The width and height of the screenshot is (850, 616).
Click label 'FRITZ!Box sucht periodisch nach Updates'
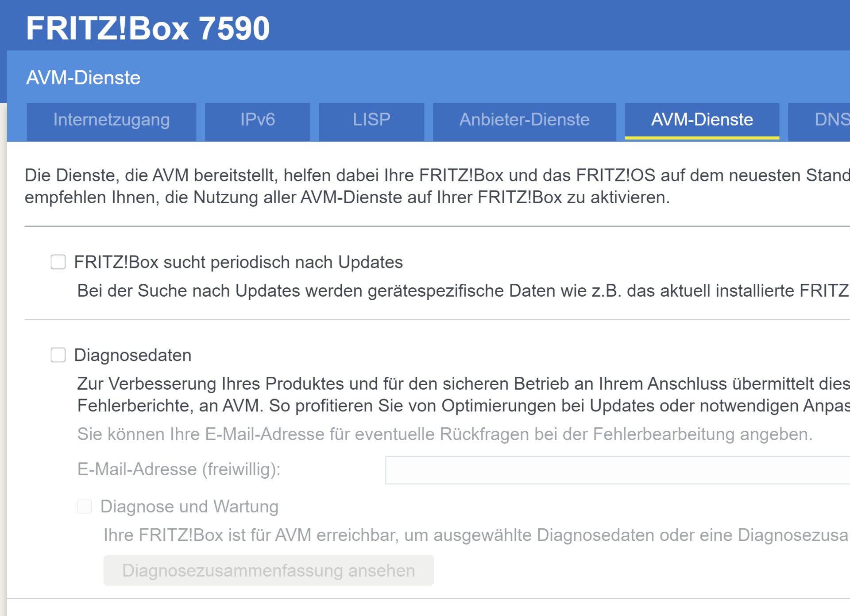click(x=238, y=262)
